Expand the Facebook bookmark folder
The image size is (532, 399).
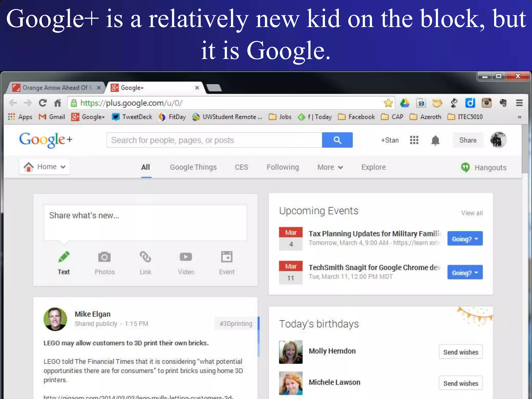pos(356,117)
